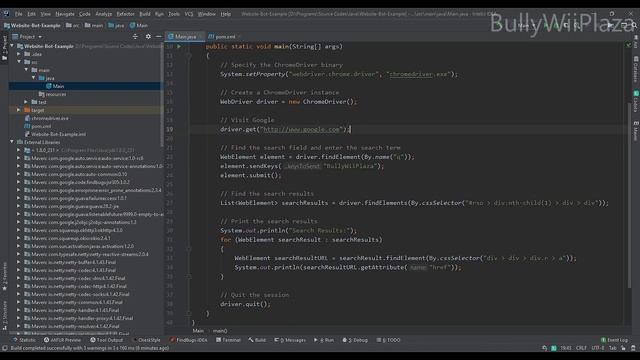Viewport: 640px width, 360px height.
Task: Open the TODO tool window
Action: tap(389, 340)
